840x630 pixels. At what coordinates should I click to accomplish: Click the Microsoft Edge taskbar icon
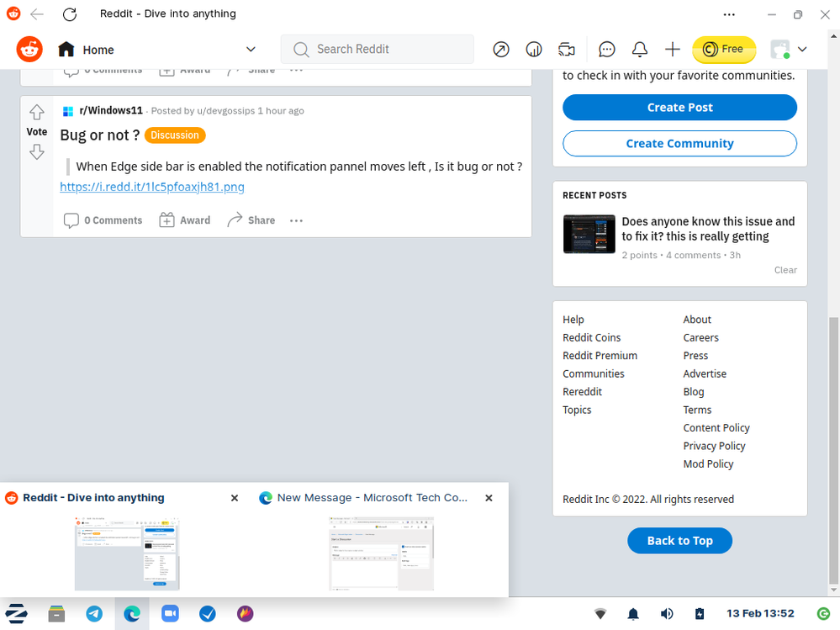click(132, 613)
